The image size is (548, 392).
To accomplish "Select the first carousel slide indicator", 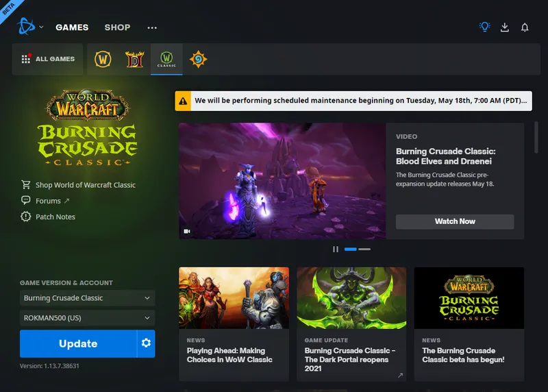I will tap(351, 249).
